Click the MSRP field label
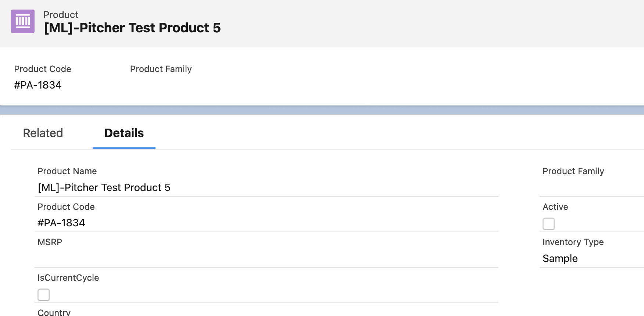The height and width of the screenshot is (316, 644). [50, 242]
